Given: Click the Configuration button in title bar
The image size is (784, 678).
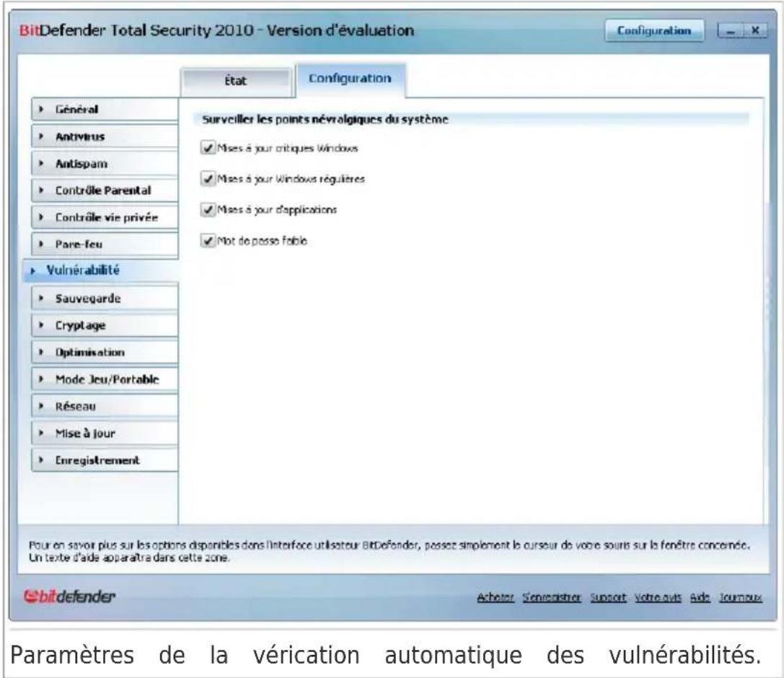Looking at the screenshot, I should (x=654, y=30).
